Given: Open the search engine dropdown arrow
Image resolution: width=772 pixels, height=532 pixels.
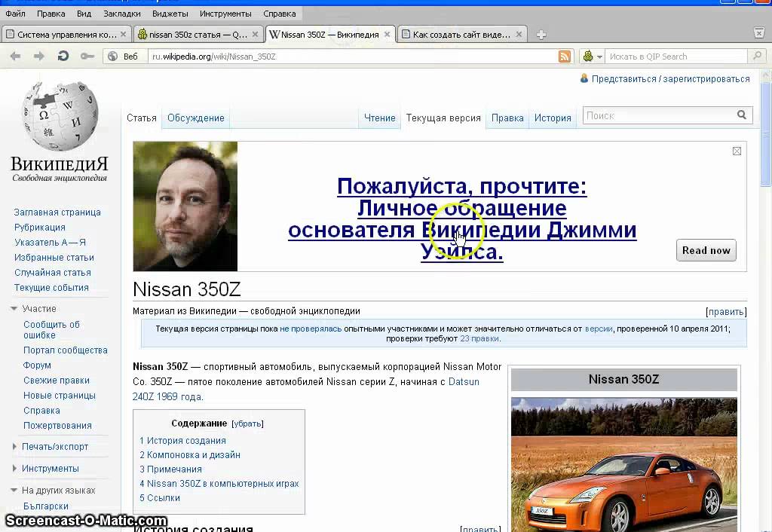Looking at the screenshot, I should (599, 57).
